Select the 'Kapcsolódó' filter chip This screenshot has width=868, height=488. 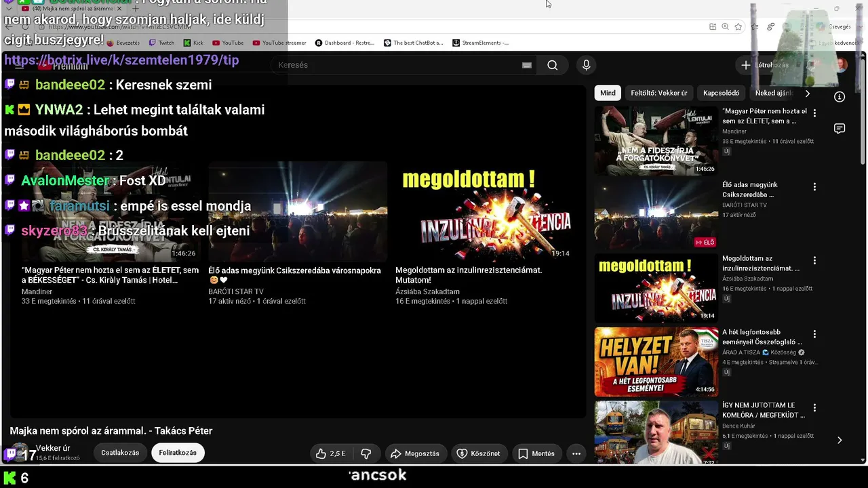tap(722, 93)
